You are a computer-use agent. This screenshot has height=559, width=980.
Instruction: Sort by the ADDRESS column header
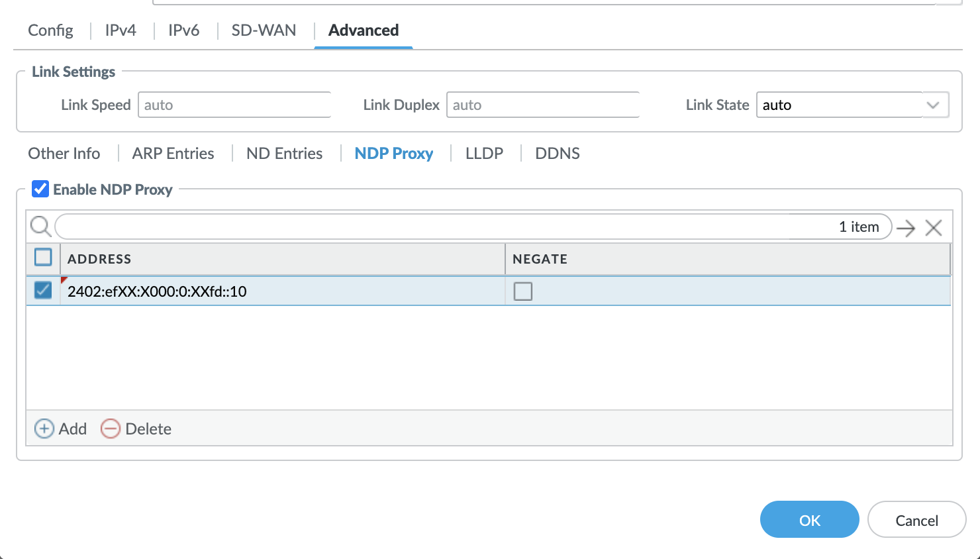coord(99,259)
